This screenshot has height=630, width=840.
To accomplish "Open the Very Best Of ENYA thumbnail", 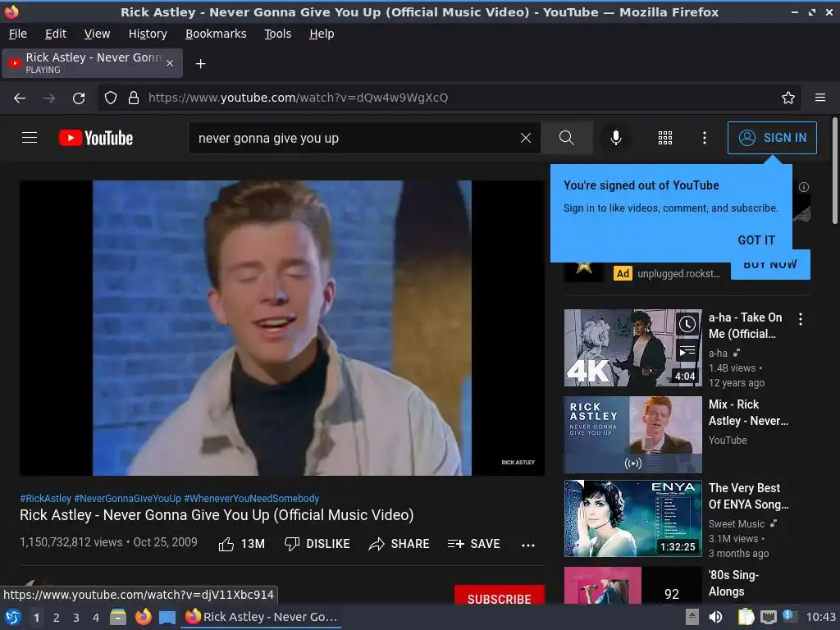I will (632, 518).
